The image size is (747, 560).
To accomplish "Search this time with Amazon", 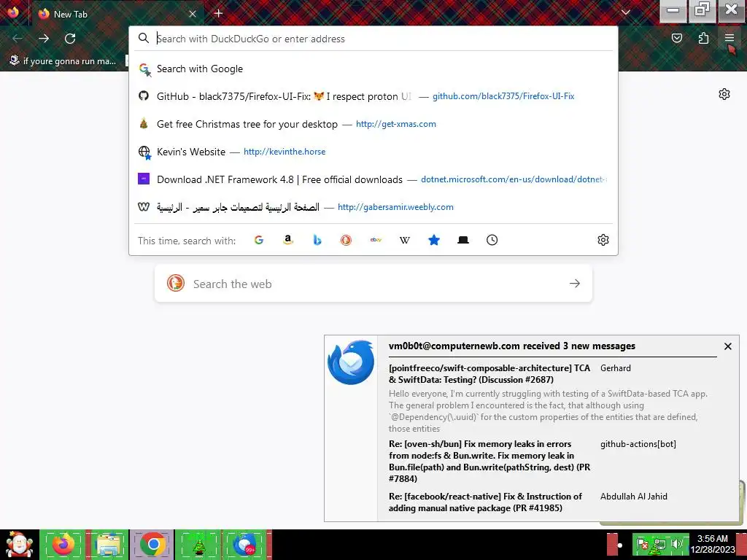I will click(287, 240).
